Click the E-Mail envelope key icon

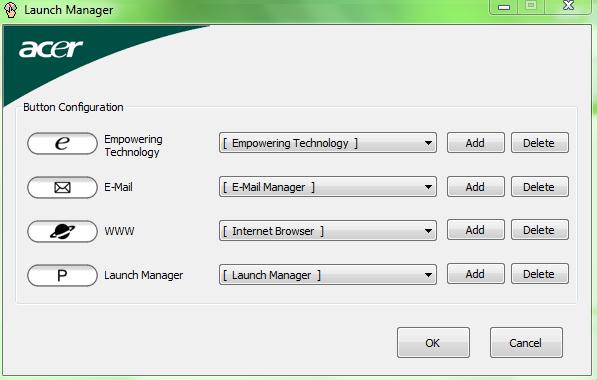coord(62,187)
